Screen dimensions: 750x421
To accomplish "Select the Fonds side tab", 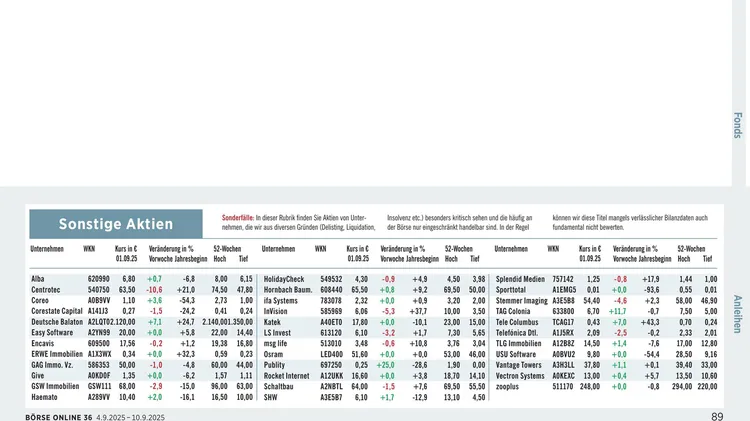I will pos(738,125).
